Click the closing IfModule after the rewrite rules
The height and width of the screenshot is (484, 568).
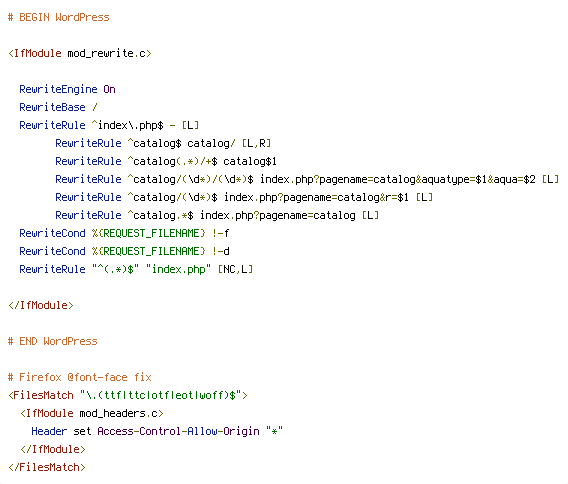pyautogui.click(x=41, y=305)
